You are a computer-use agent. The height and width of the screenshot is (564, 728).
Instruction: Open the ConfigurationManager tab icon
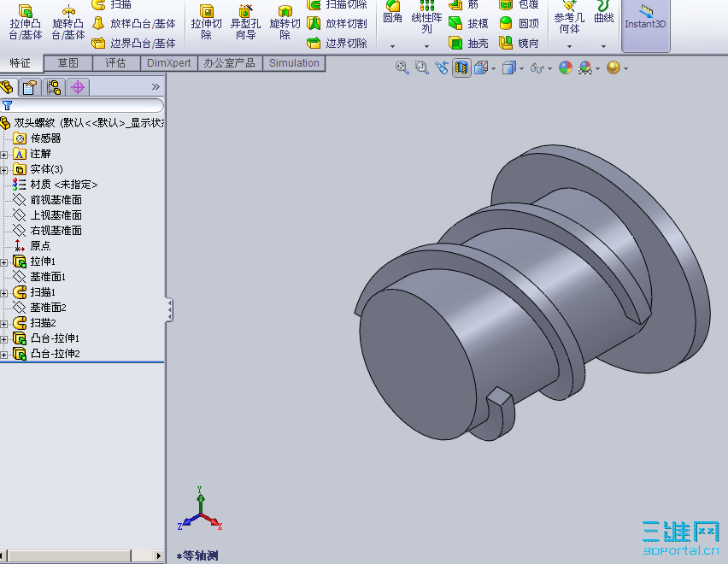[x=54, y=87]
